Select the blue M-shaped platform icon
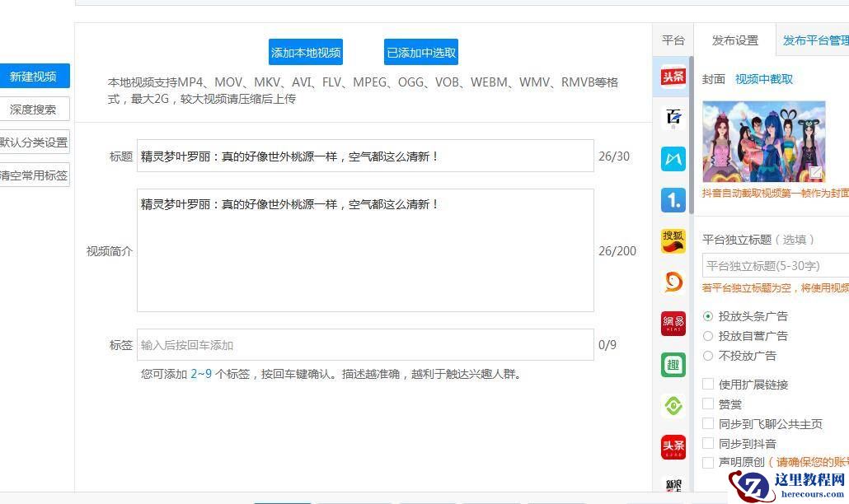This screenshot has height=504, width=849. click(673, 159)
